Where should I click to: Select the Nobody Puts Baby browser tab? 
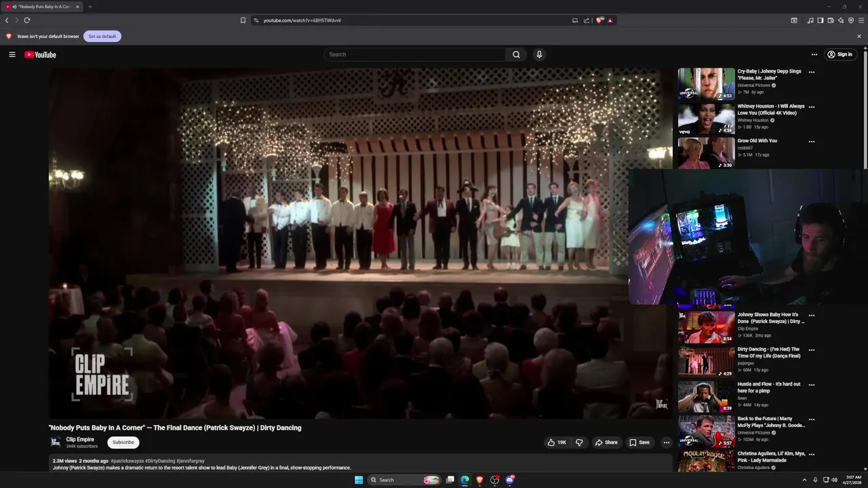(42, 7)
